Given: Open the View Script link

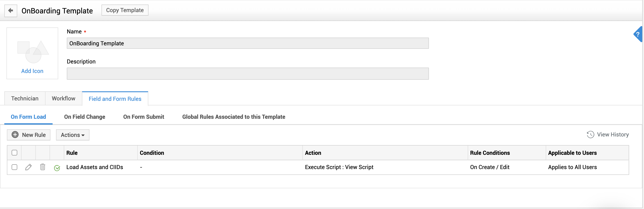Looking at the screenshot, I should click(x=359, y=167).
